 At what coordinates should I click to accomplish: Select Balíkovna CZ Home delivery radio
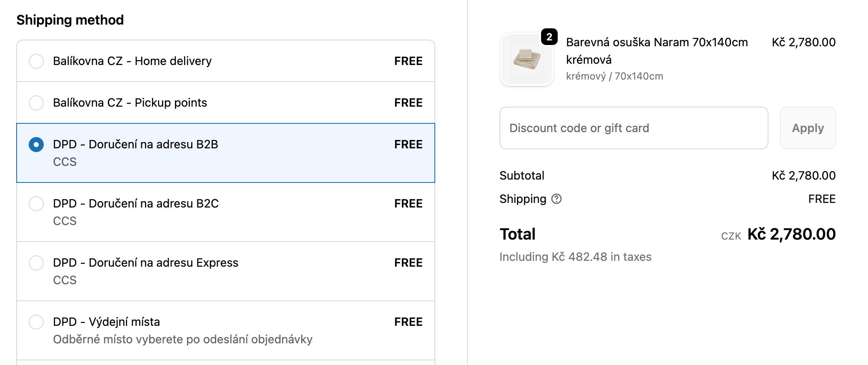(x=36, y=61)
